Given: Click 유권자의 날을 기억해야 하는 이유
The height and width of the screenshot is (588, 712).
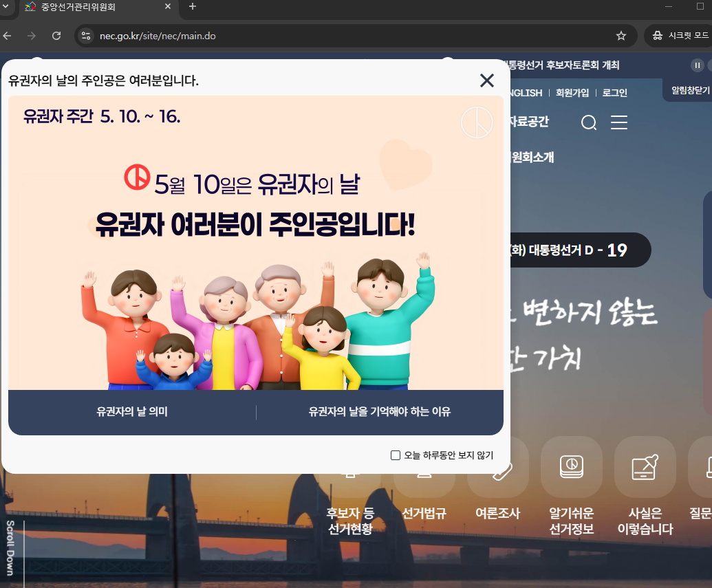Looking at the screenshot, I should [379, 411].
